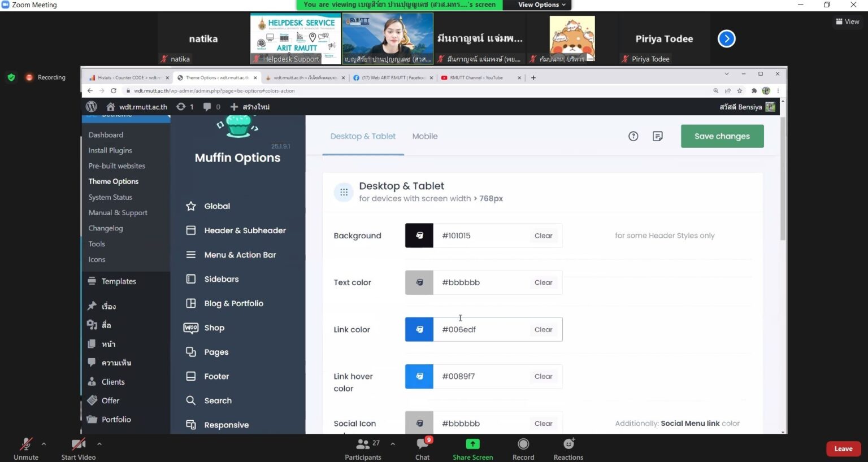The image size is (868, 462).
Task: Click the notes icon beside Save changes
Action: [x=658, y=136]
